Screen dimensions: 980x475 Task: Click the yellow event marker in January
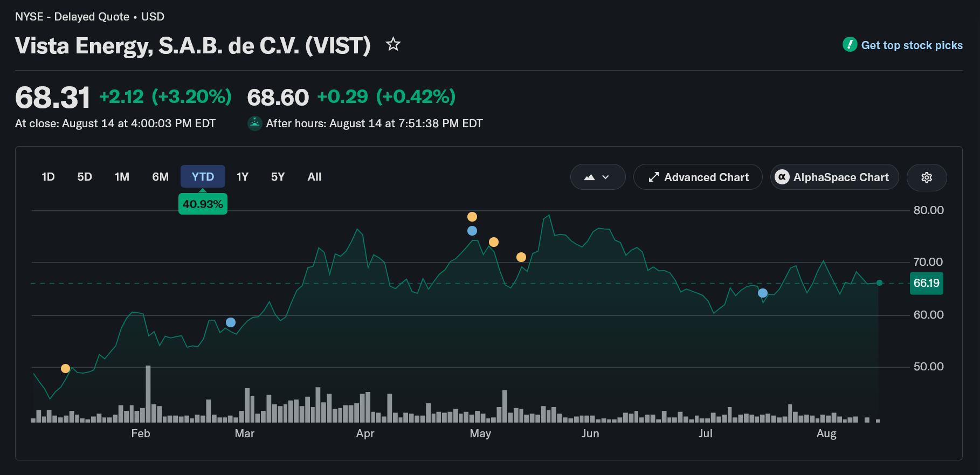(x=65, y=369)
